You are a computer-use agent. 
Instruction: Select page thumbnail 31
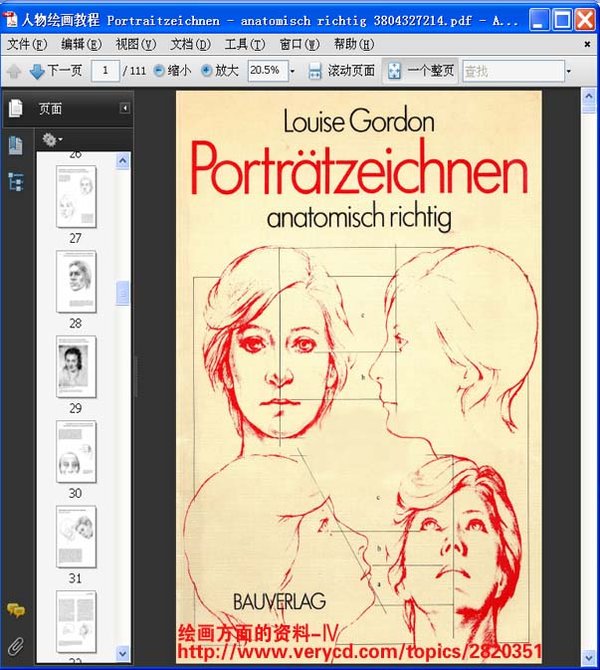[76, 537]
